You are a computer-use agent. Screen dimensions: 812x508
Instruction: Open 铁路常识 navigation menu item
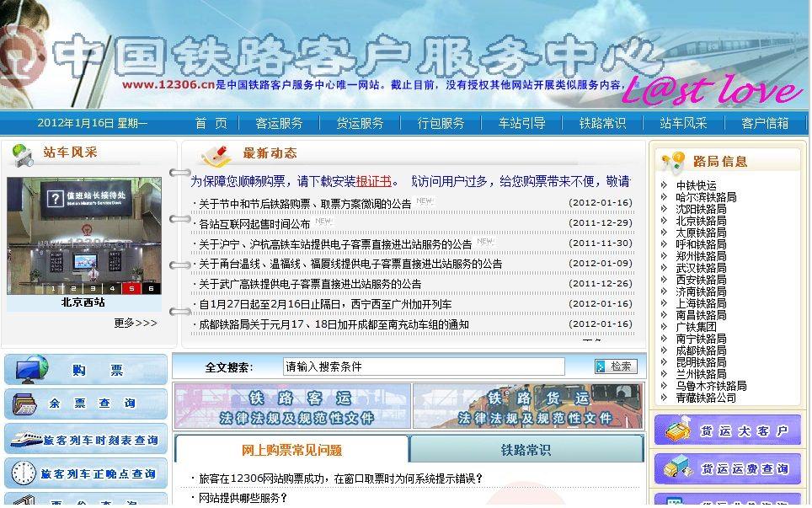[602, 123]
